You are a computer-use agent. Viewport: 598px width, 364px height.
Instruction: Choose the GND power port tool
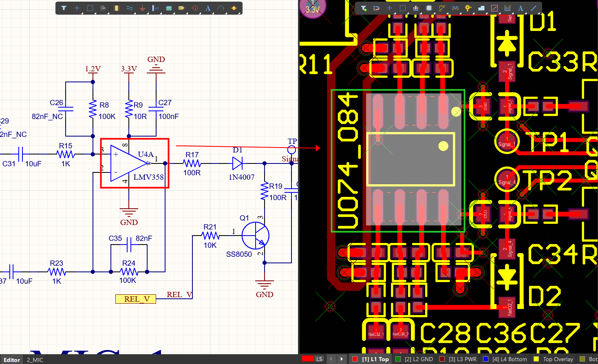(x=142, y=8)
